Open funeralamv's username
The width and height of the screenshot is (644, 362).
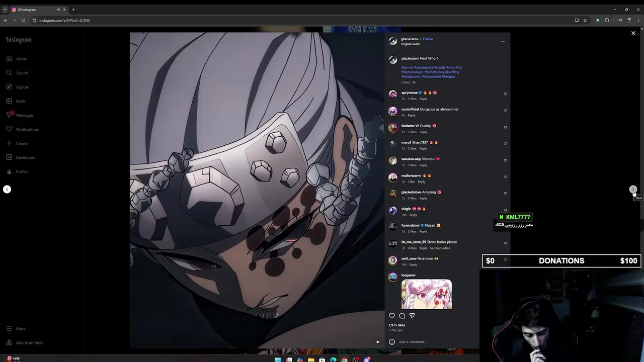point(410,225)
